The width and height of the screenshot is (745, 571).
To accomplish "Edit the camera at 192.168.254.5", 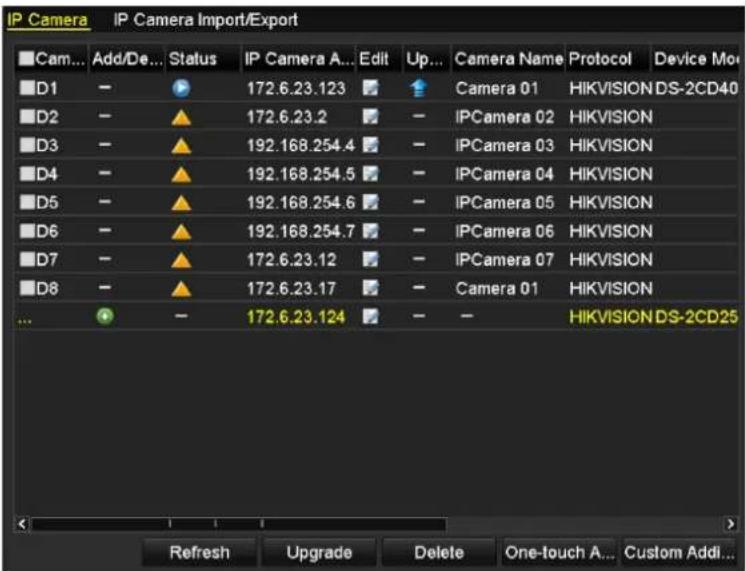I will [x=371, y=173].
